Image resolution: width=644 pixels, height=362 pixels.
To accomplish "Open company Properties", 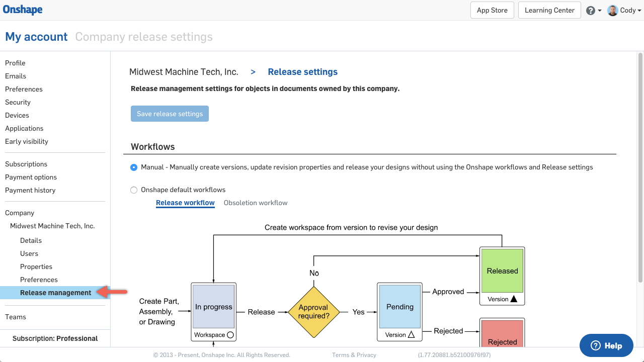I will (36, 266).
